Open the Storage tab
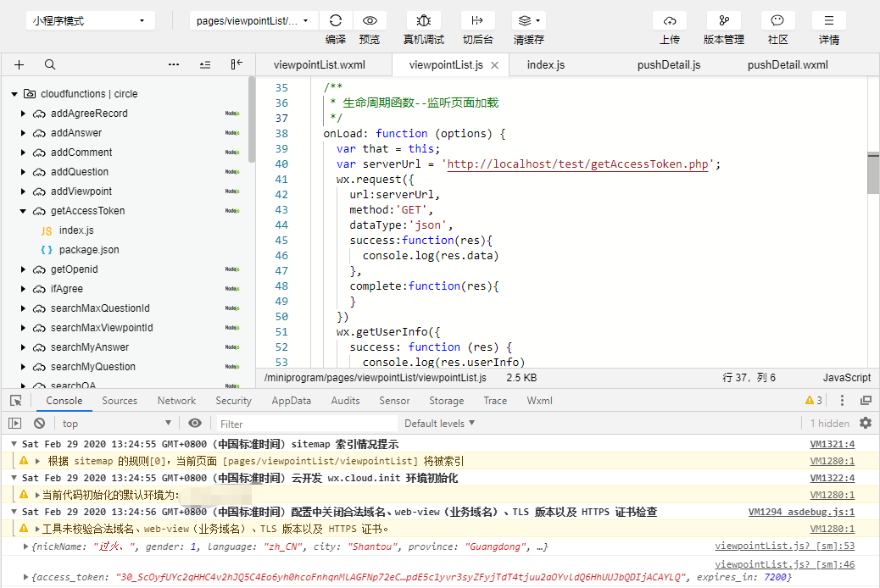 446,401
